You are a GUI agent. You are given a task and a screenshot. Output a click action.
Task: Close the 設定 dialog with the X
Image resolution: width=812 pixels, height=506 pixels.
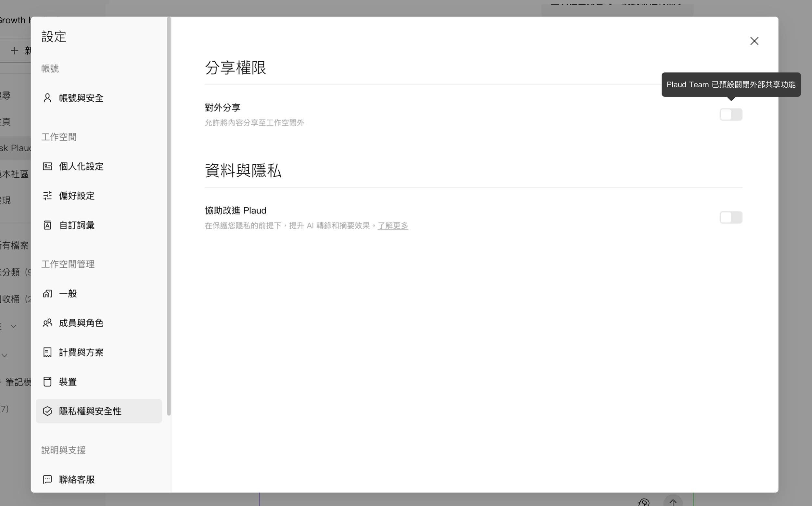755,41
